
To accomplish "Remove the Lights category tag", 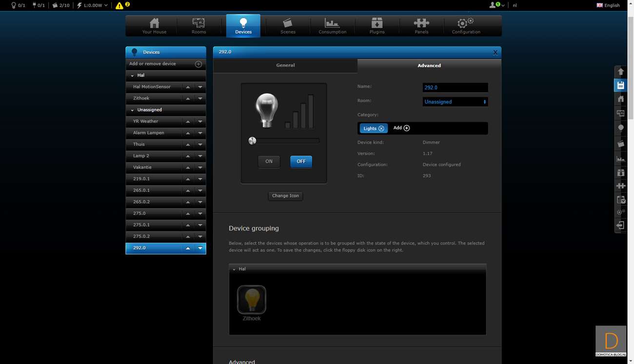I will tap(381, 129).
